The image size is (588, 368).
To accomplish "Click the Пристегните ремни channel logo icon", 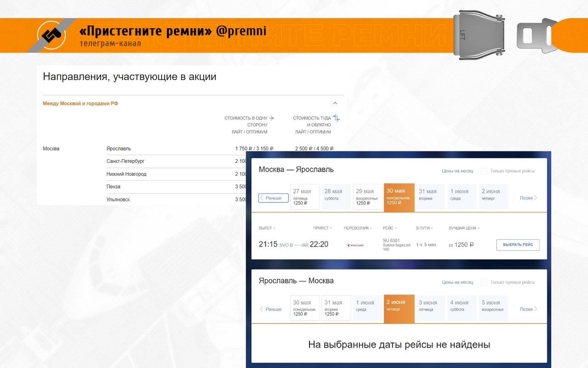I will tap(52, 35).
